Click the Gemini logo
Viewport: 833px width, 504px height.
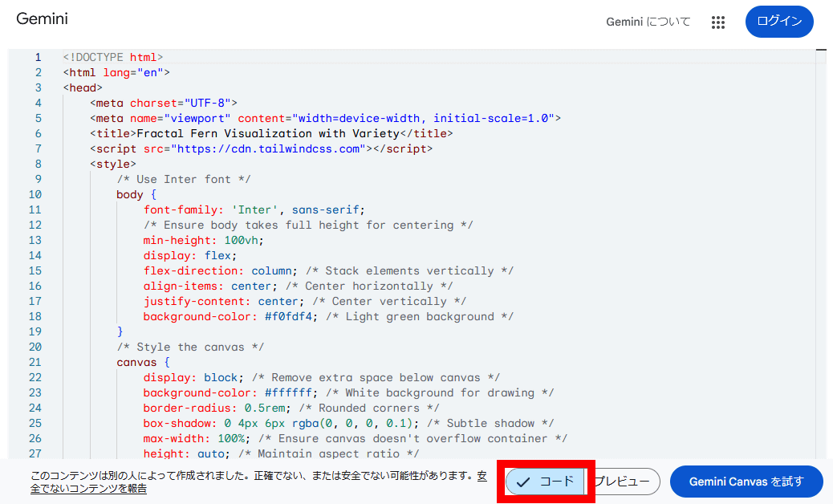coord(42,19)
